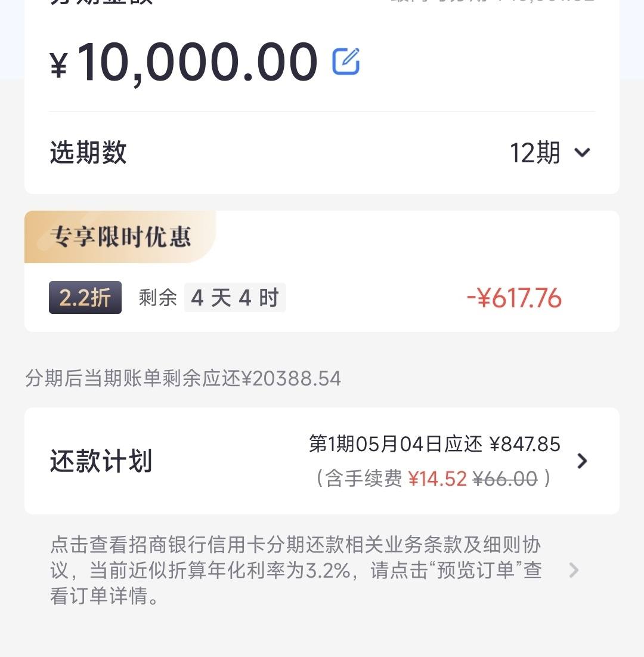This screenshot has height=657, width=644.
Task: Tap the crossed-out ¥66.00 original fee
Action: (x=505, y=479)
